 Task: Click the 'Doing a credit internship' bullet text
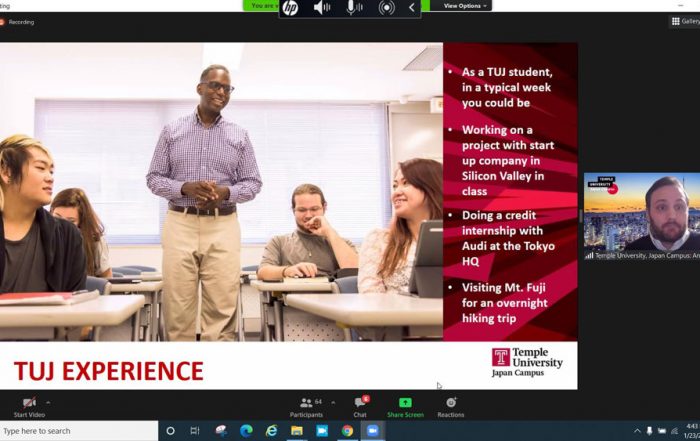pyautogui.click(x=508, y=238)
